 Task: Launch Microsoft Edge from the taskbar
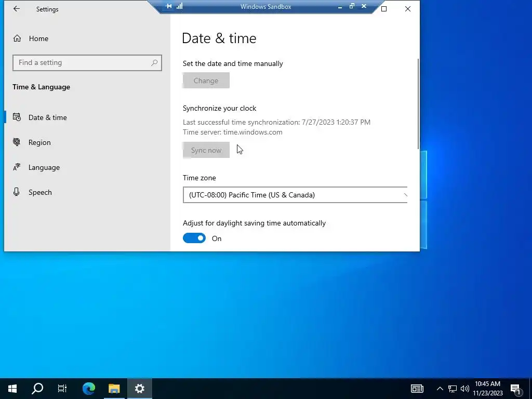[x=89, y=389]
